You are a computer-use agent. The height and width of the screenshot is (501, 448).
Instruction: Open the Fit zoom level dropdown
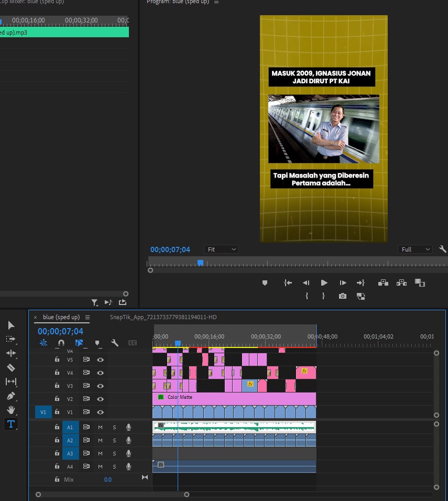[221, 249]
